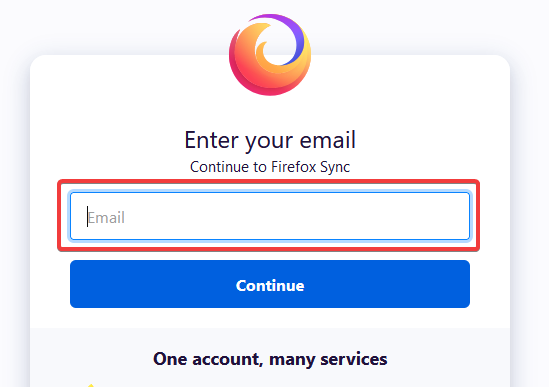
Task: Click the blinking text cursor in Email box
Action: pos(87,216)
